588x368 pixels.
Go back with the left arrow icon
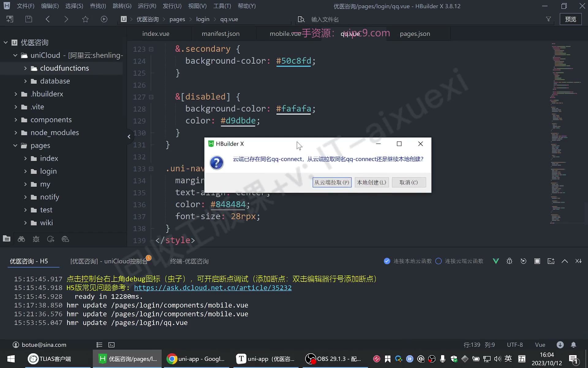click(x=47, y=19)
